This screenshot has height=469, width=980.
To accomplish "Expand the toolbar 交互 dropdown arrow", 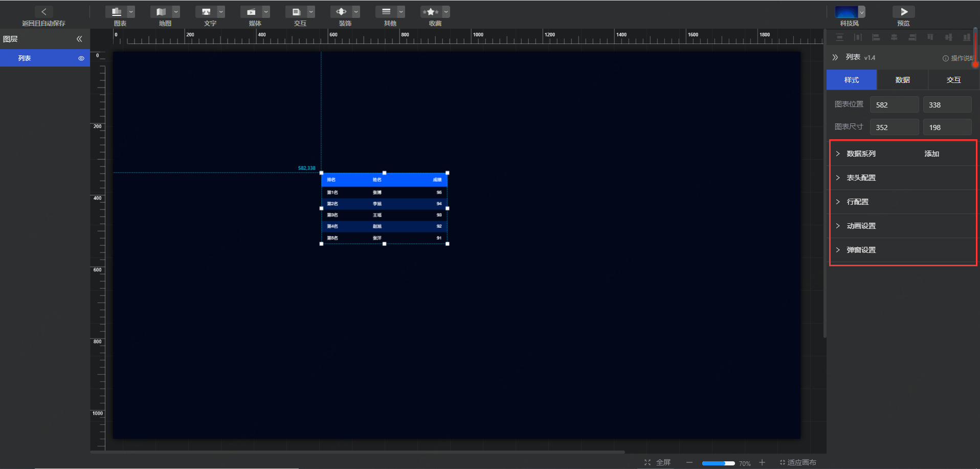I will tap(311, 11).
